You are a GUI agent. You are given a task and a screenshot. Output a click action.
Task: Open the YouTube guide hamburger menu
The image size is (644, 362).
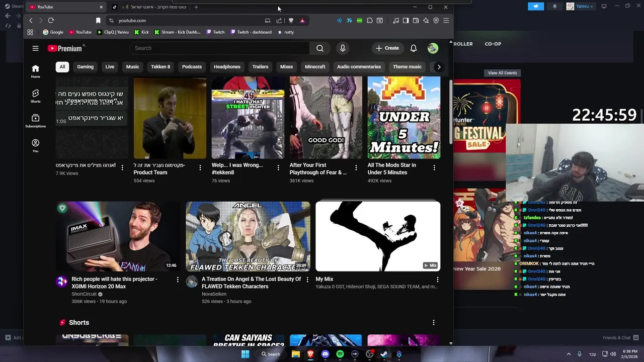coord(35,48)
